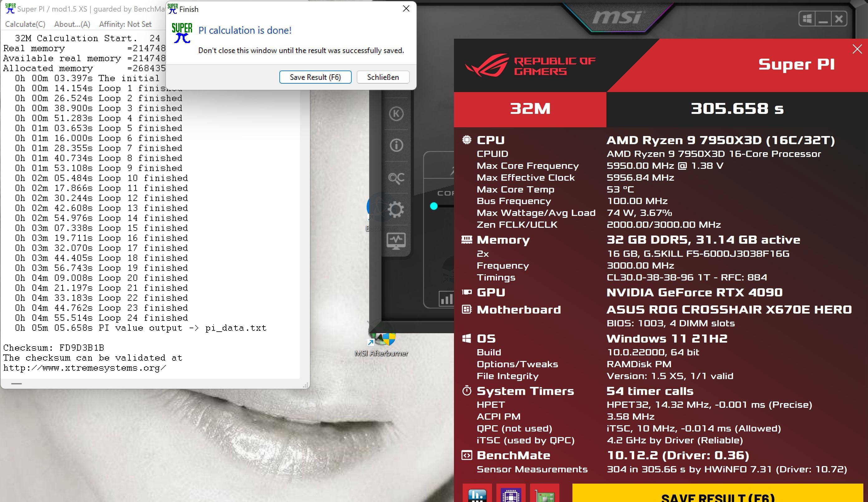This screenshot has height=502, width=868.
Task: Click the Checksum: FD9D3B1B line
Action: (x=54, y=348)
